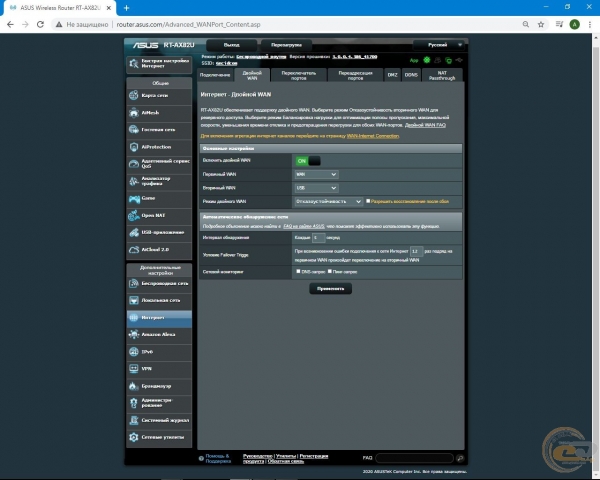Bookmark this page with the star icon
The height and width of the screenshot is (480, 600).
(541, 24)
